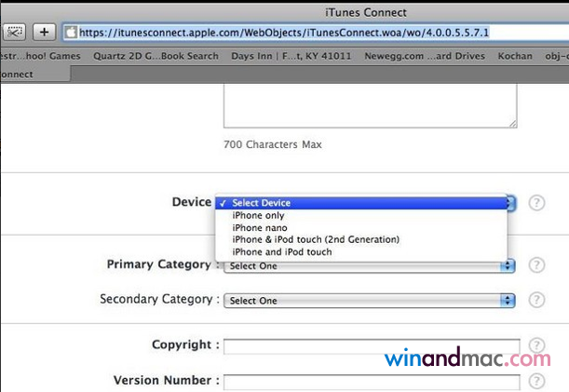Click the help icon beside Primary Category
569x392 pixels.
pyautogui.click(x=536, y=265)
